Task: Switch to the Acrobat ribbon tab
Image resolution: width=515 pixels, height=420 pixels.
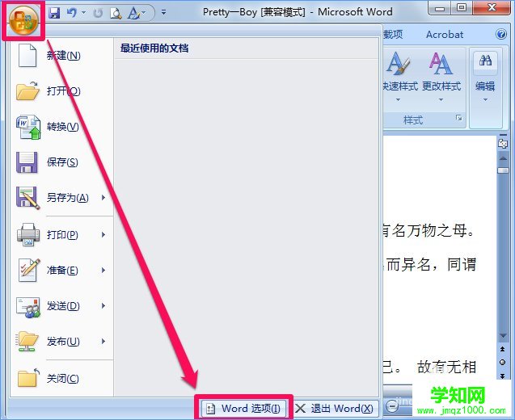Action: pyautogui.click(x=445, y=35)
